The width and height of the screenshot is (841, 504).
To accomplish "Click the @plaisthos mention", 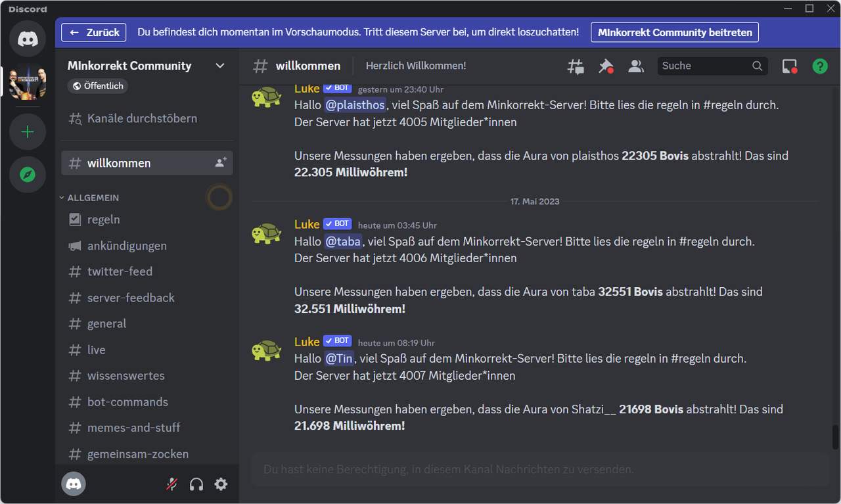I will click(355, 105).
